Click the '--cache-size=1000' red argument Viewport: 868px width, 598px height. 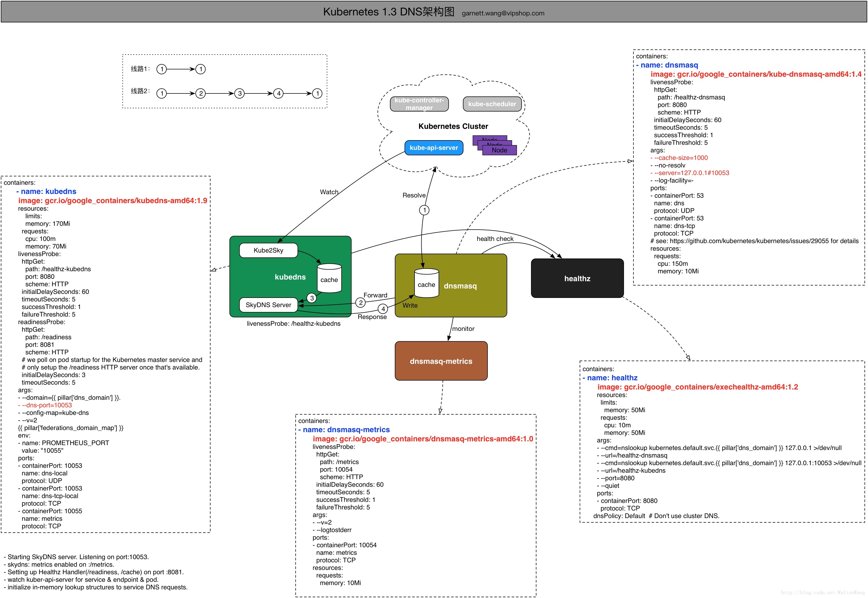679,158
